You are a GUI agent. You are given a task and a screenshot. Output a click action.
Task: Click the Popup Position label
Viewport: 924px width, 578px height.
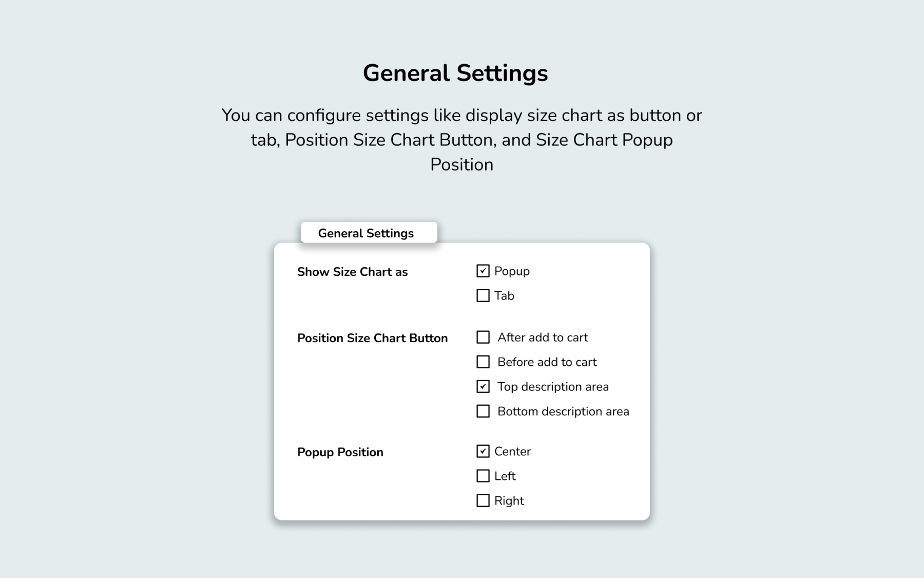[340, 452]
